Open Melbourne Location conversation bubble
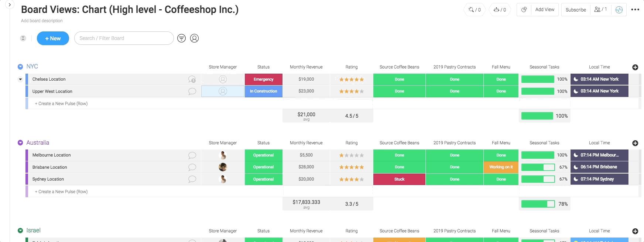This screenshot has height=242, width=644. click(192, 155)
